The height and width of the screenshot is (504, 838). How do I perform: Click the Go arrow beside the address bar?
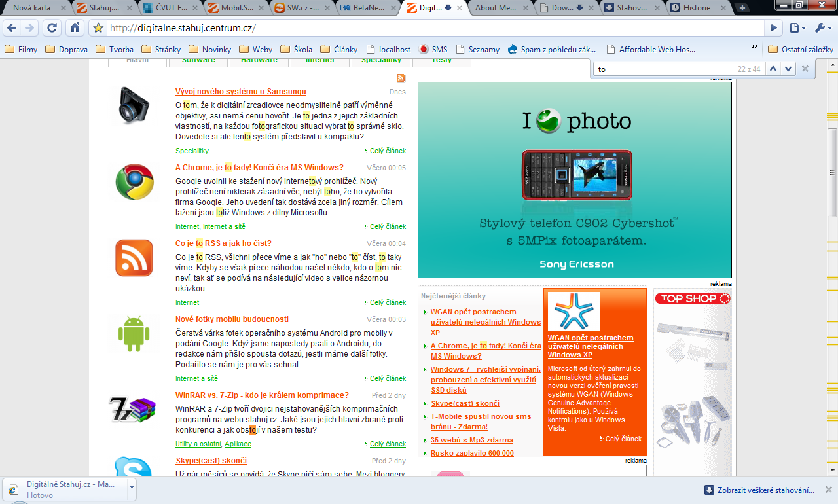pyautogui.click(x=774, y=28)
